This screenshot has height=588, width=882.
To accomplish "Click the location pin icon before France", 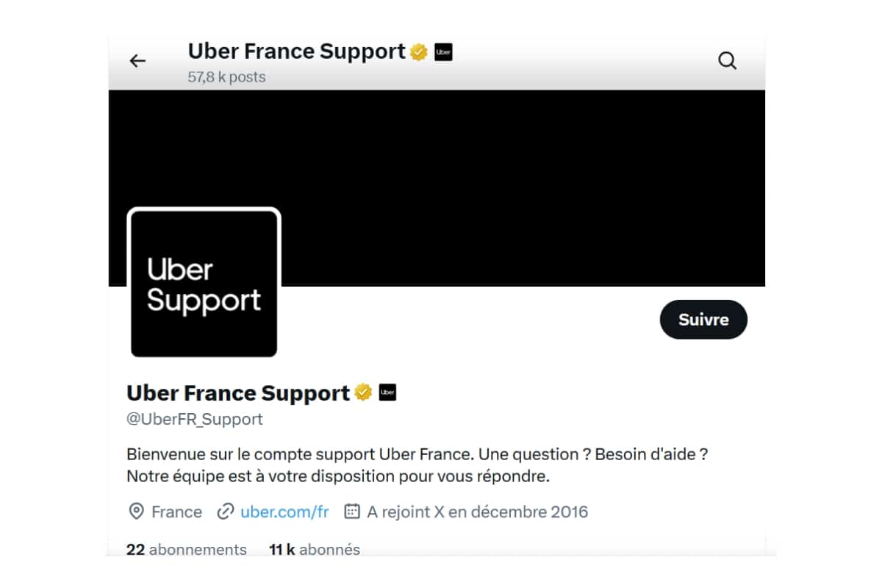I will pos(136,512).
